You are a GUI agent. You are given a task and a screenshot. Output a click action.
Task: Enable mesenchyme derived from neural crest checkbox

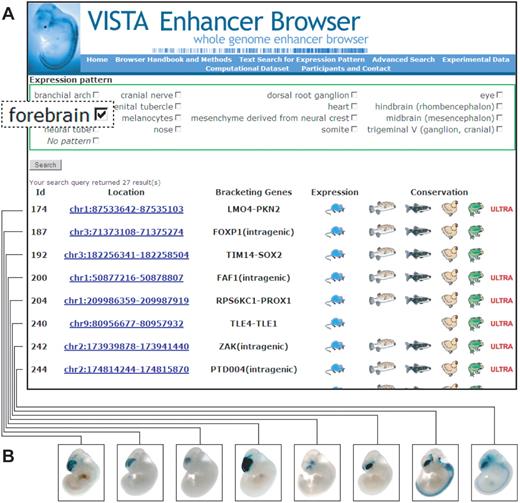click(x=354, y=118)
